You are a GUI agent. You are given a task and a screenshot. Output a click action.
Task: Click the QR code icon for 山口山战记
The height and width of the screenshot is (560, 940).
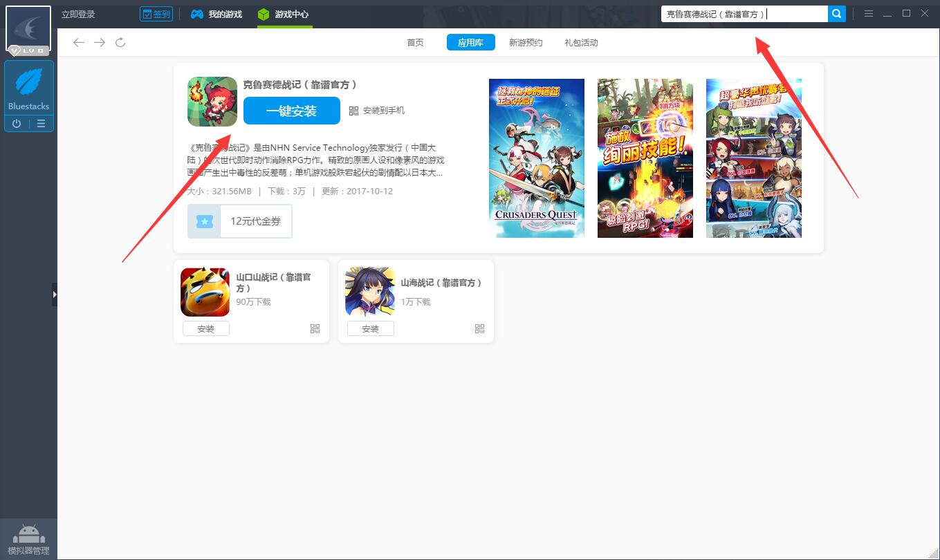pyautogui.click(x=315, y=329)
